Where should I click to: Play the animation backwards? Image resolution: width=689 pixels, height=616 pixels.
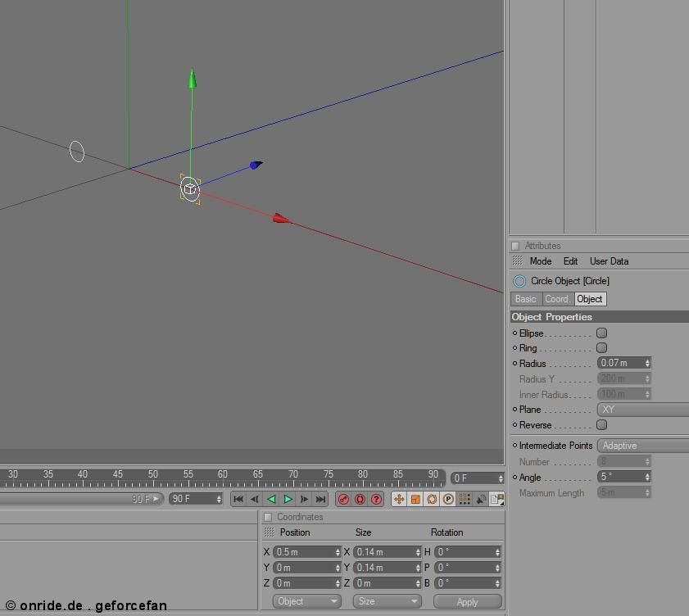point(271,499)
